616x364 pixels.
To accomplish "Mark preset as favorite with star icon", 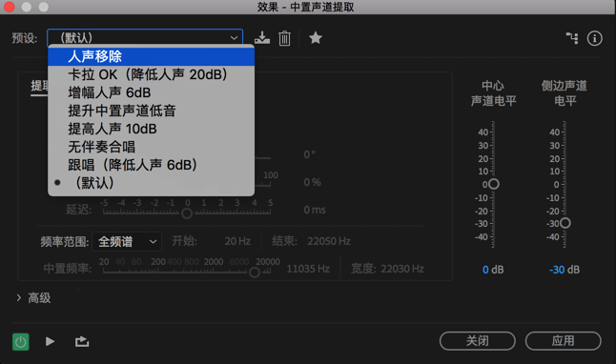I will (x=316, y=38).
